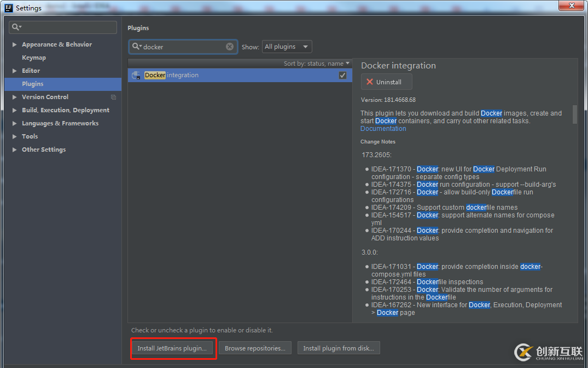This screenshot has height=368, width=588.
Task: Click the IDEA-171370 change note entry
Action: click(x=458, y=173)
